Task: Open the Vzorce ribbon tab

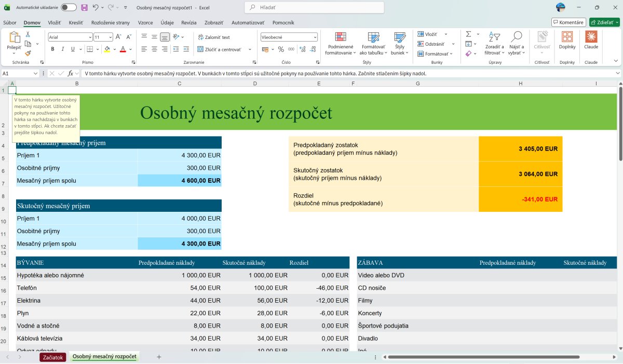Action: [x=145, y=23]
